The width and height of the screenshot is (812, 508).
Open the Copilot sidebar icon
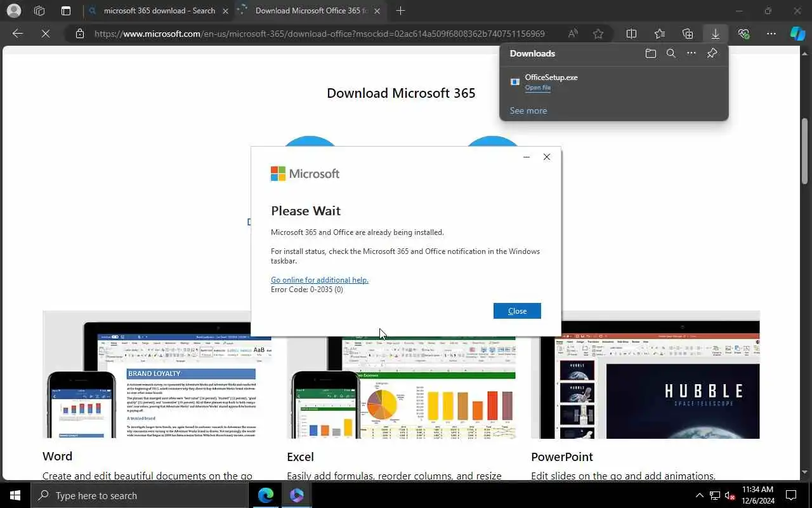point(797,34)
